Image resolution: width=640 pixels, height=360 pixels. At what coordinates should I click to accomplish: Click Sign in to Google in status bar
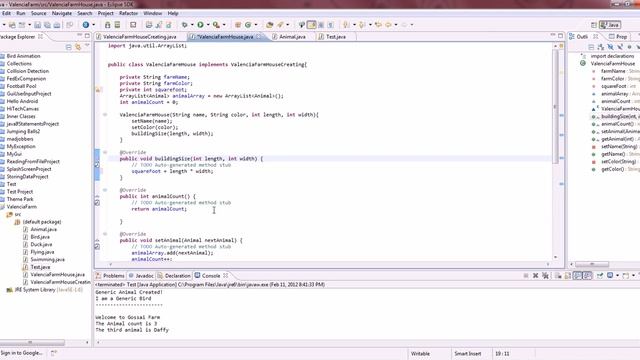pos(22,353)
